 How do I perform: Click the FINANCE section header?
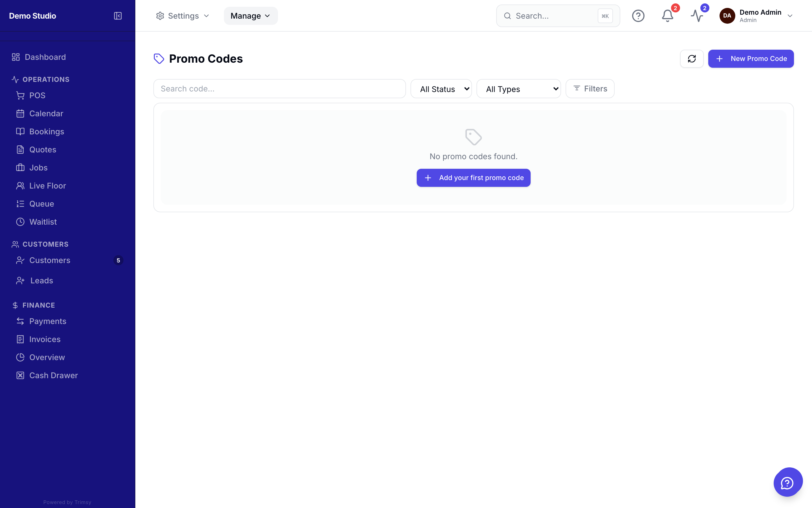click(39, 305)
